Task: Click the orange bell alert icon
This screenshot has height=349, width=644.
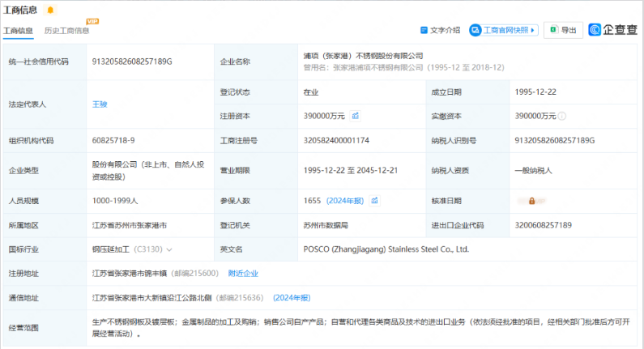Action: click(x=50, y=10)
